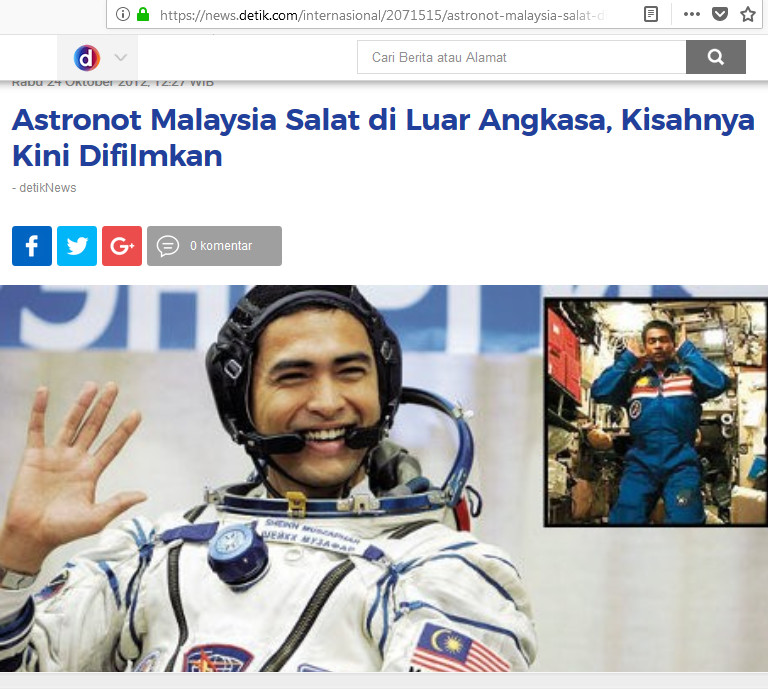
Task: Expand the dropdown chevron beside detik logo
Action: point(120,58)
